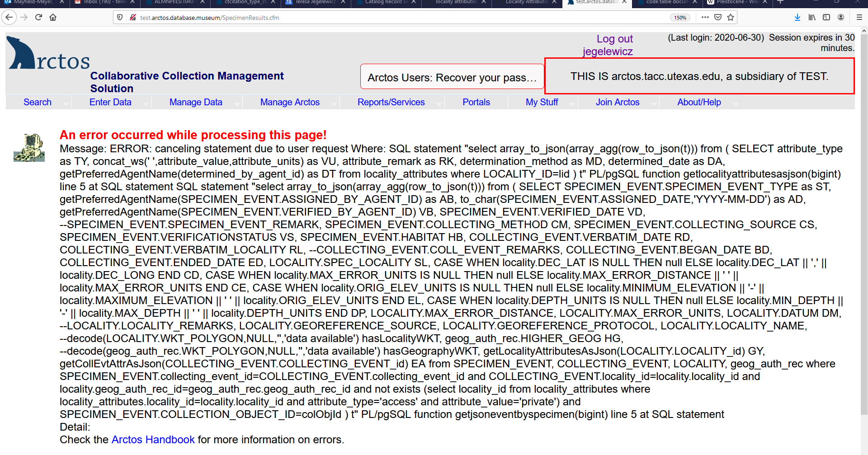Click the browser forward arrow
This screenshot has height=455, width=868.
coord(24,18)
